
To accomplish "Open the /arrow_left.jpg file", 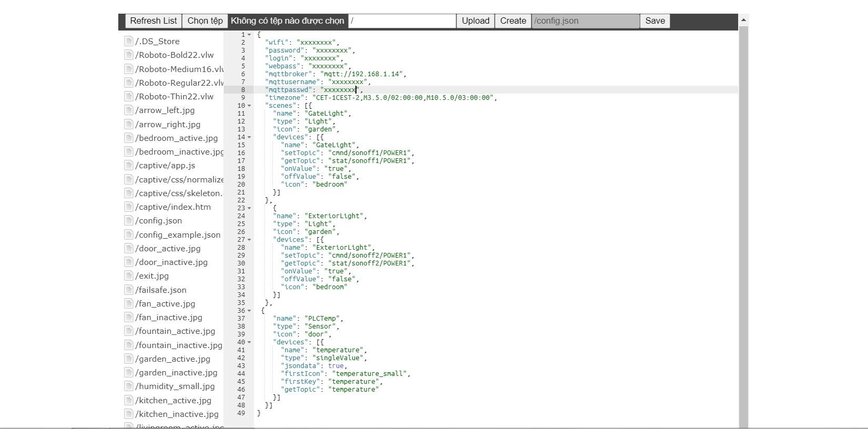I will [165, 110].
